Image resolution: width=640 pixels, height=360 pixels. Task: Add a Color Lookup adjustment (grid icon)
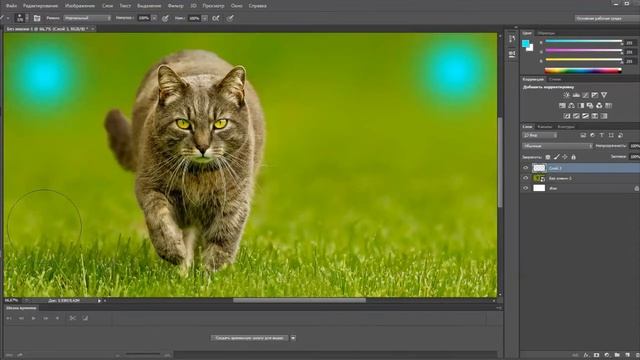point(609,106)
